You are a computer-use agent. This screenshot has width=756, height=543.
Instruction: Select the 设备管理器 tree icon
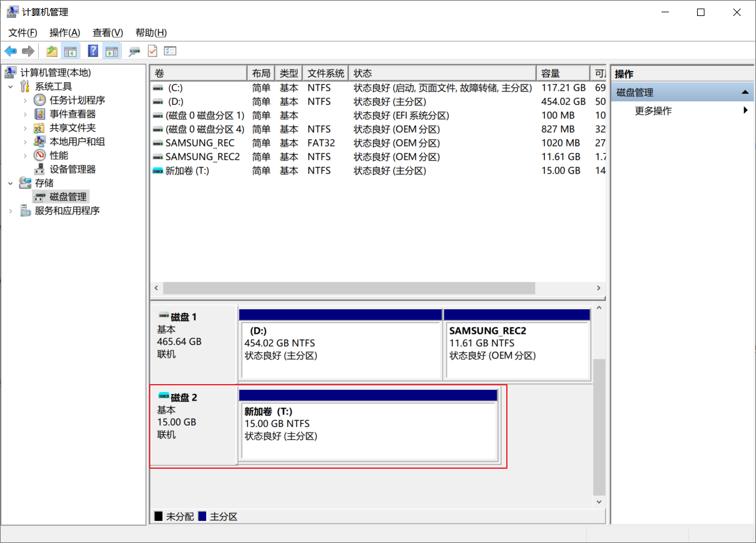[40, 169]
